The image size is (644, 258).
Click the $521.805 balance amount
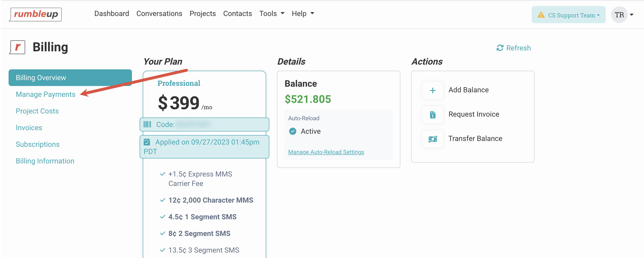point(308,99)
